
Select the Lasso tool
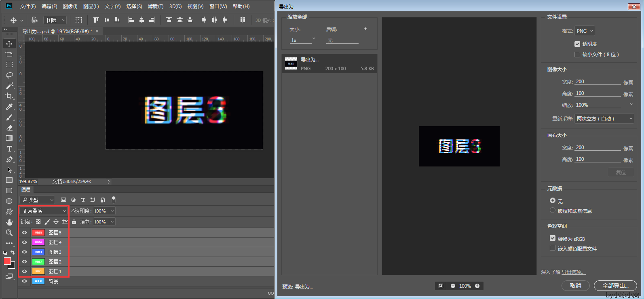coord(9,75)
